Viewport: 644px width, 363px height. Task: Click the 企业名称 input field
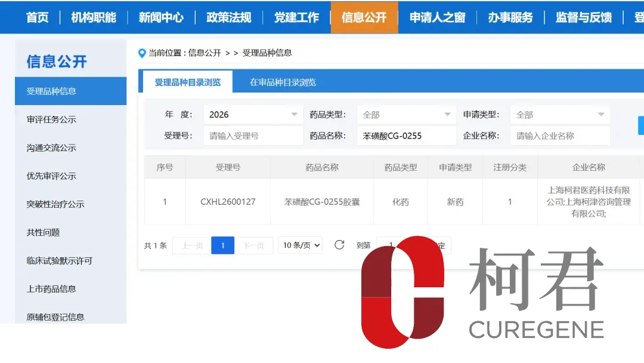coord(559,136)
